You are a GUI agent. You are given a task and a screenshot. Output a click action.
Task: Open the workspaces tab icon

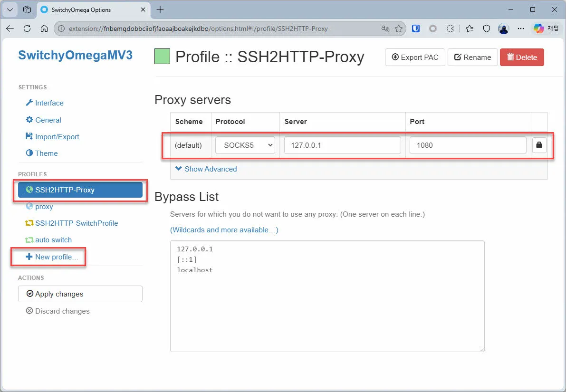(27, 10)
